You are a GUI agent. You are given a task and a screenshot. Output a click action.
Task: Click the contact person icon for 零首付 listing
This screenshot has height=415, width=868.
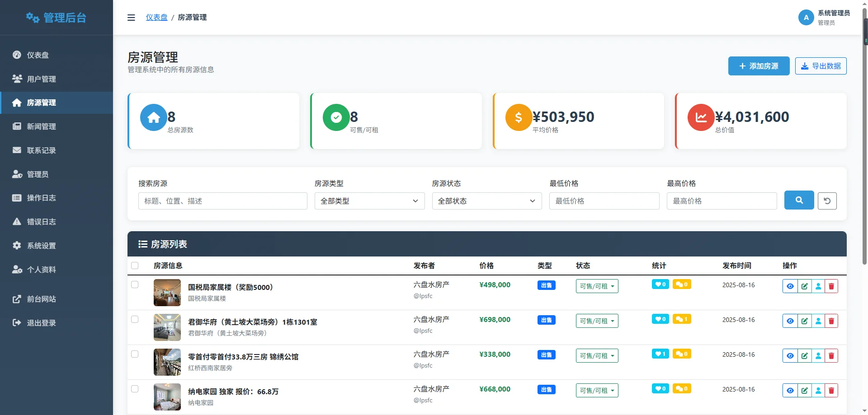(818, 355)
